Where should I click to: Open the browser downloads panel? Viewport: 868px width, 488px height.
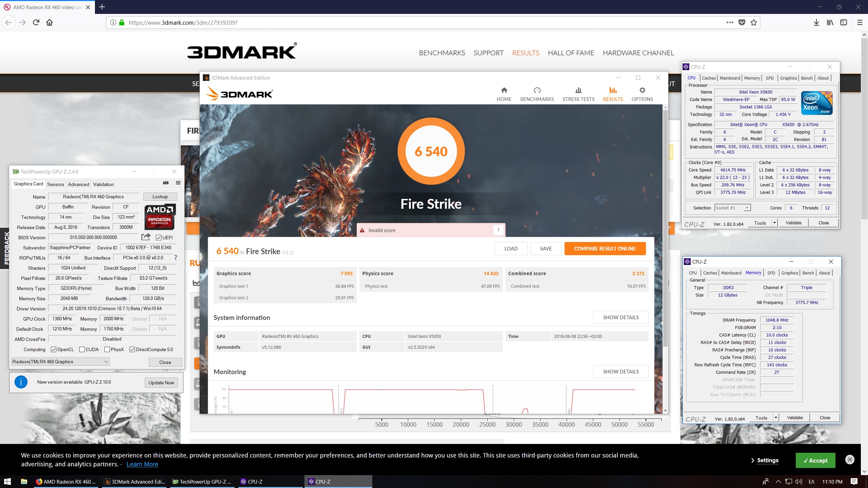point(816,22)
